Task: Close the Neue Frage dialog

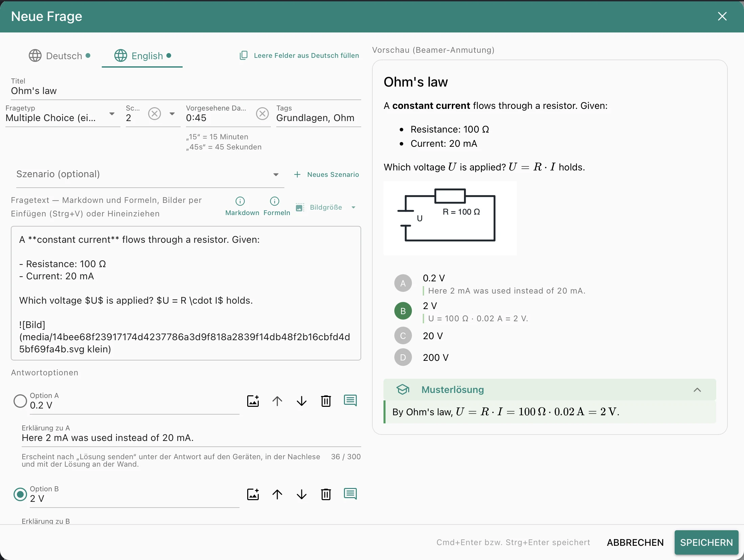Action: click(722, 16)
